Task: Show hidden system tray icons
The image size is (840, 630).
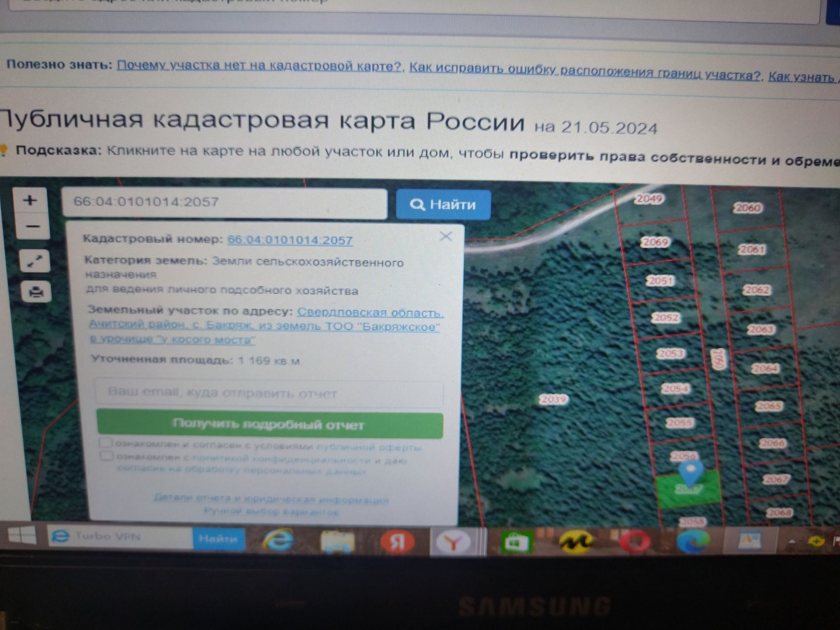Action: [x=791, y=542]
